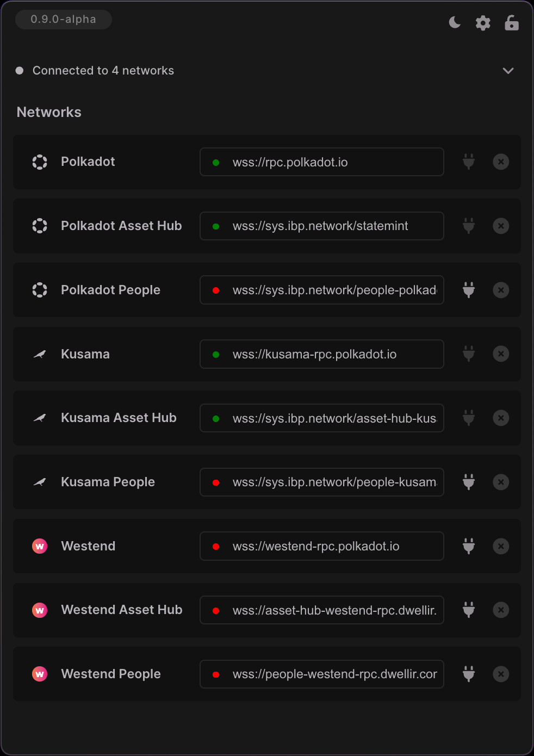
Task: Select the wss://kusama-rpc.polkadot.io endpoint field
Action: coord(322,354)
